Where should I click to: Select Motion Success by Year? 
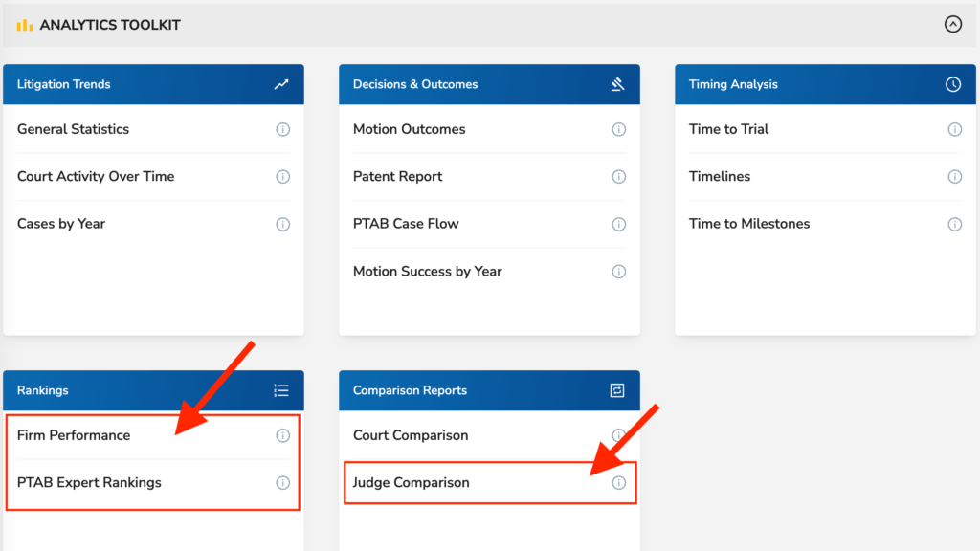[x=428, y=271]
